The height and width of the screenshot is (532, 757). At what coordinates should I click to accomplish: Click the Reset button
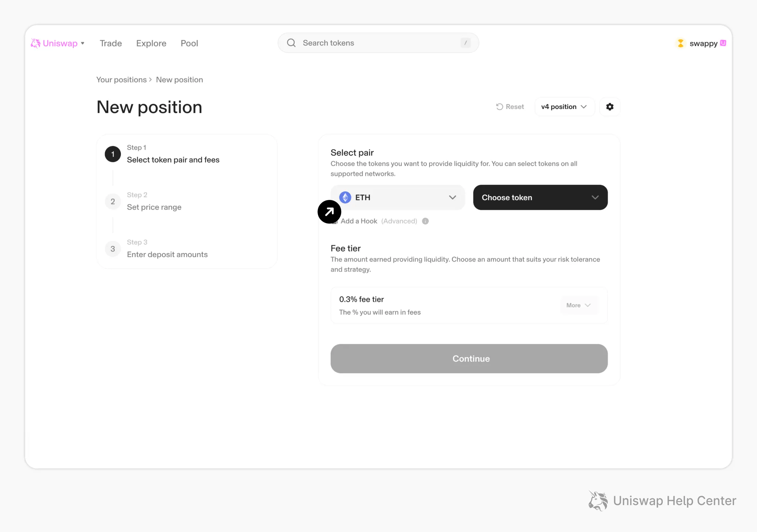(x=510, y=107)
